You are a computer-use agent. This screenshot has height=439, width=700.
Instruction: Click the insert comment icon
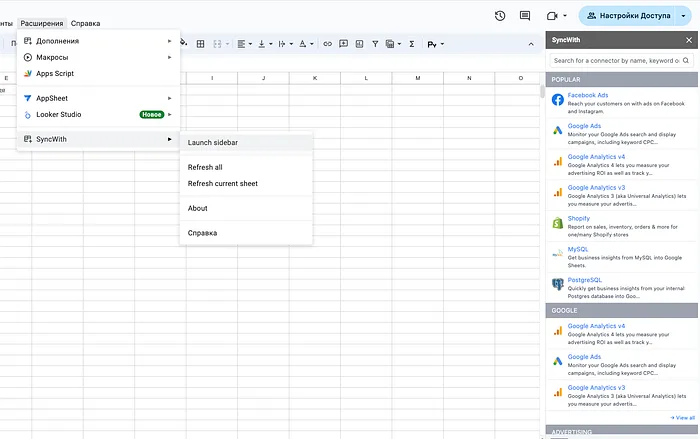point(343,44)
